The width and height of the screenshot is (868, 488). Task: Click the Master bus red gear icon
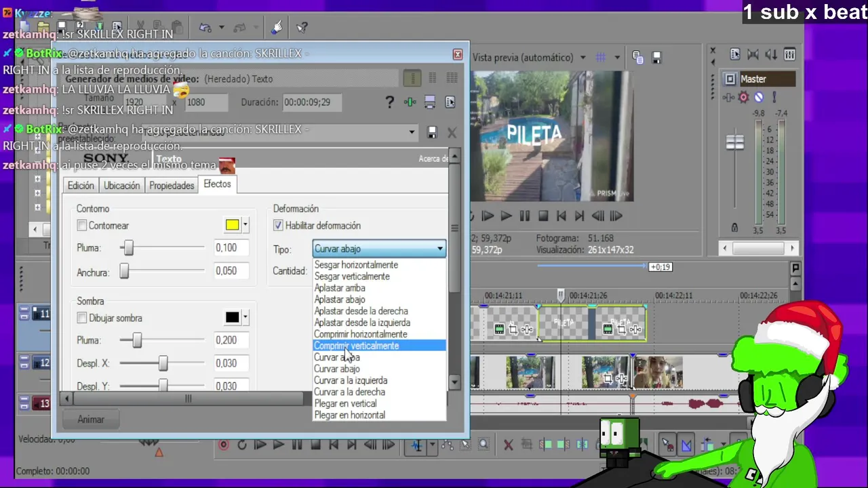pos(744,98)
